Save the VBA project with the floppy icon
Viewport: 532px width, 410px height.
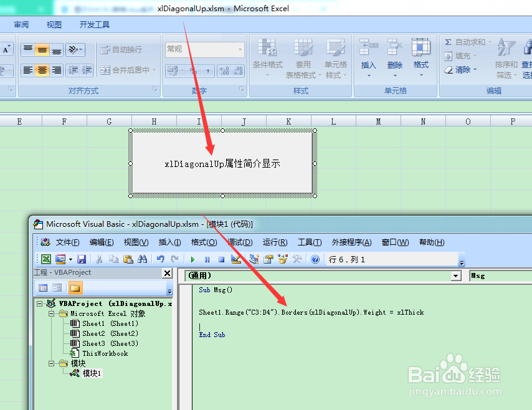[82, 259]
